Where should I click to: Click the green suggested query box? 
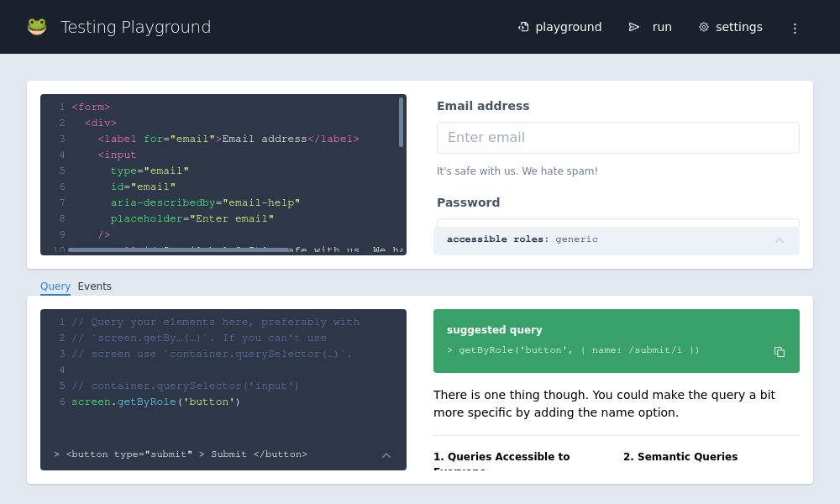tap(617, 341)
